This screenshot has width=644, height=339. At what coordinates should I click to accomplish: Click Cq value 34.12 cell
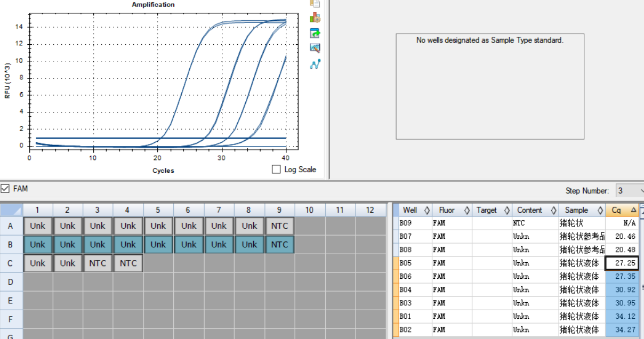point(622,317)
